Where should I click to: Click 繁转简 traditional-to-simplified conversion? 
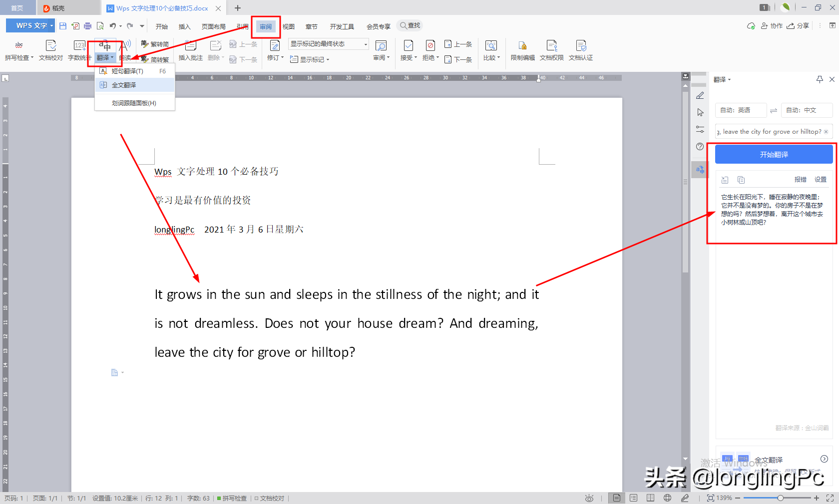click(x=155, y=44)
